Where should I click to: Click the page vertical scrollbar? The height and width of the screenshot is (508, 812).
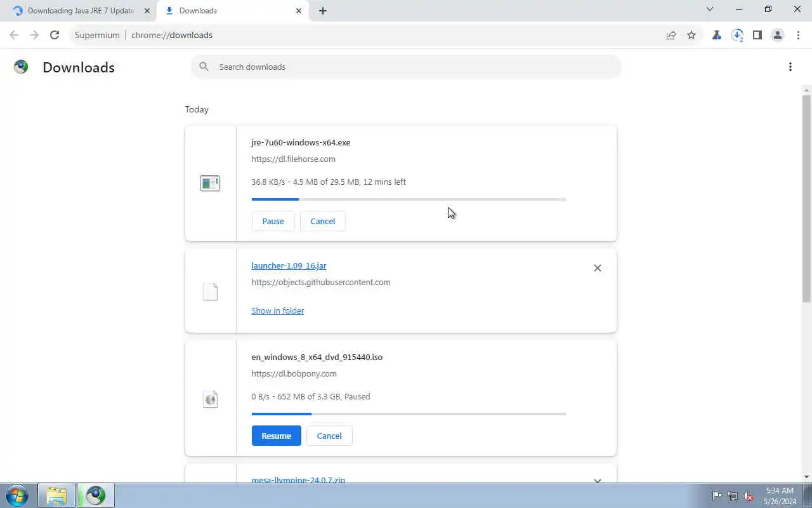click(x=806, y=199)
